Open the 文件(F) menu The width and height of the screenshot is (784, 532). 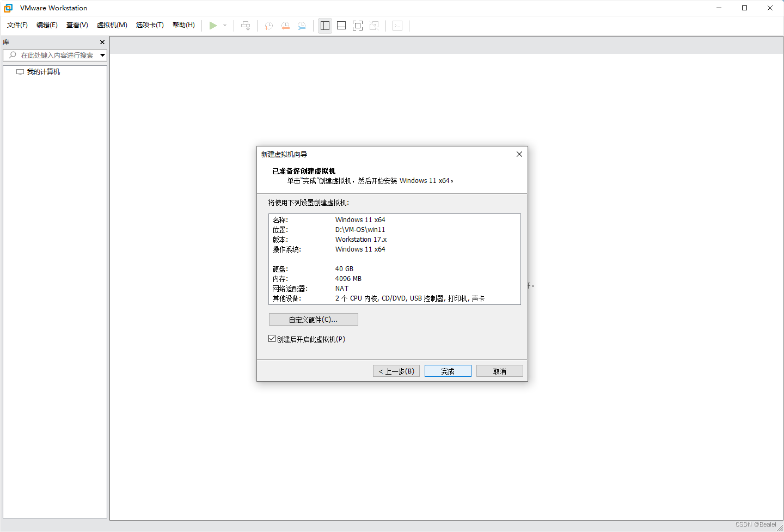pos(17,25)
